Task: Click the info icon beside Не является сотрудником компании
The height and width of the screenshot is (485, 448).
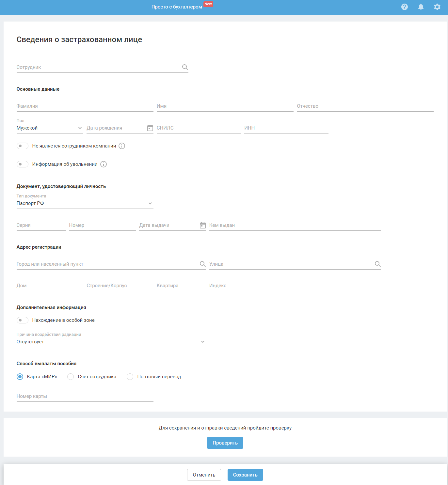Action: coord(122,146)
